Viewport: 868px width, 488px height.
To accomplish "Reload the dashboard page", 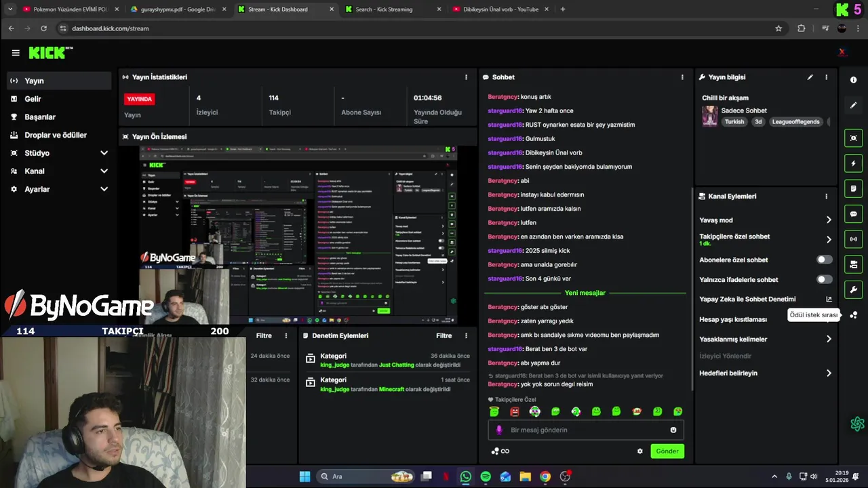I will [43, 28].
